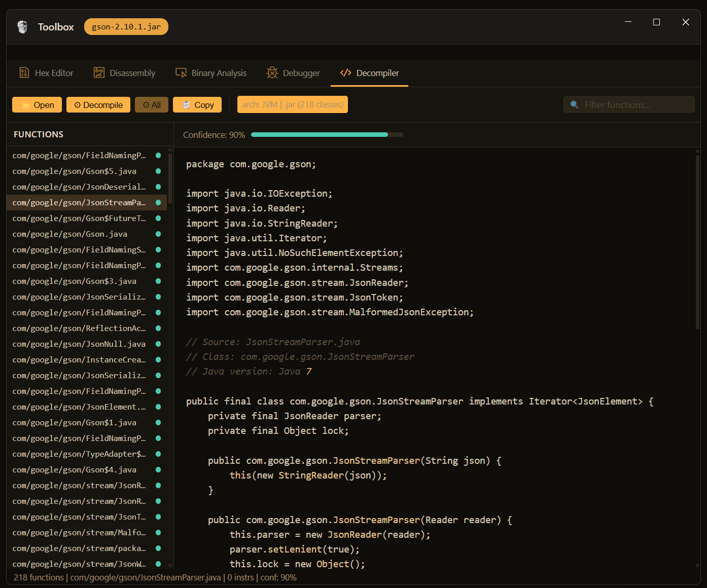Click the Confidence: 90% label

(x=214, y=135)
